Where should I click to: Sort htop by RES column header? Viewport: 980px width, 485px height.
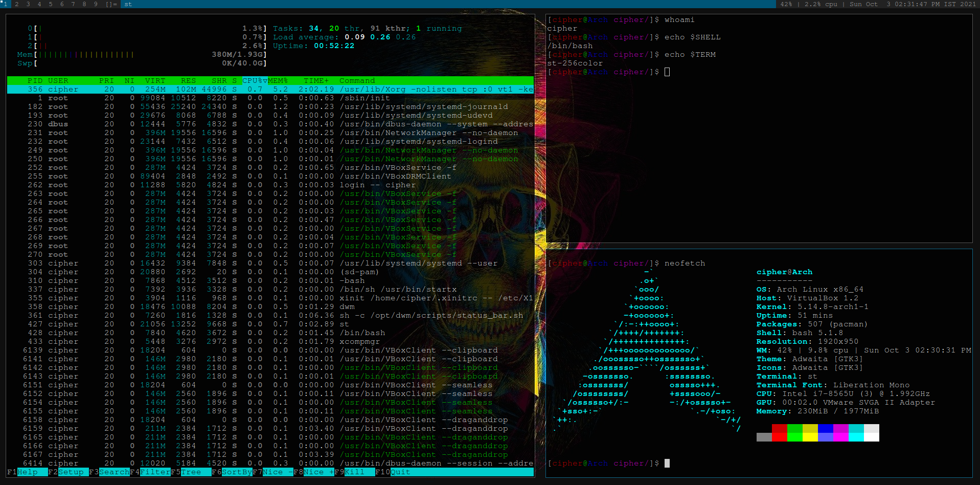click(189, 81)
